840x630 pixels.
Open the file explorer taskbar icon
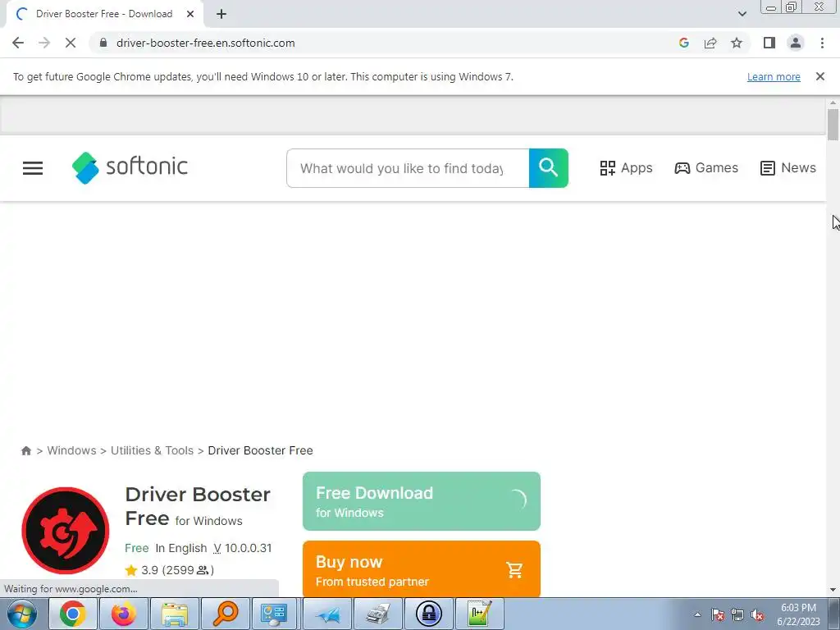(x=175, y=614)
